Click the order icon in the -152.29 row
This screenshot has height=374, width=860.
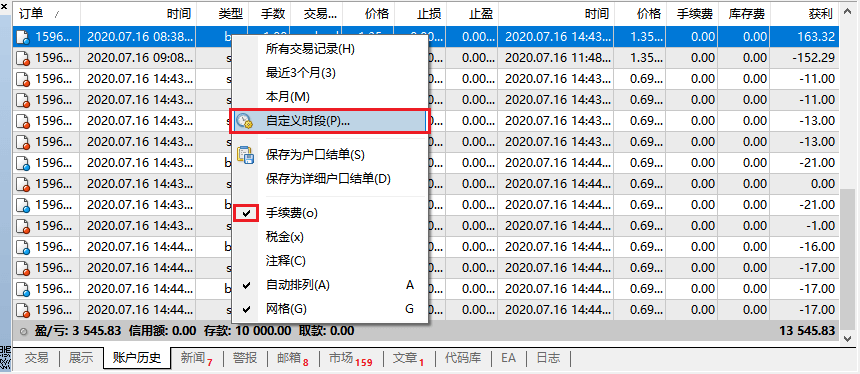click(x=23, y=58)
